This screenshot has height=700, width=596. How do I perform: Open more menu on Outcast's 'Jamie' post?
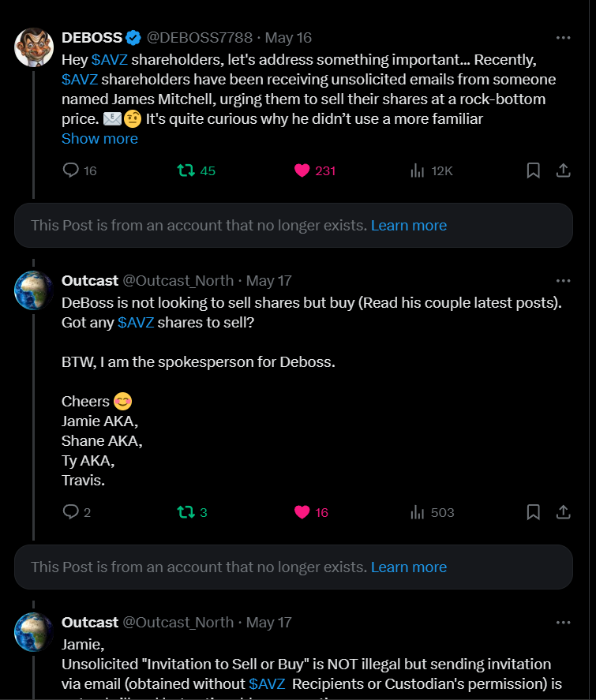coord(563,622)
